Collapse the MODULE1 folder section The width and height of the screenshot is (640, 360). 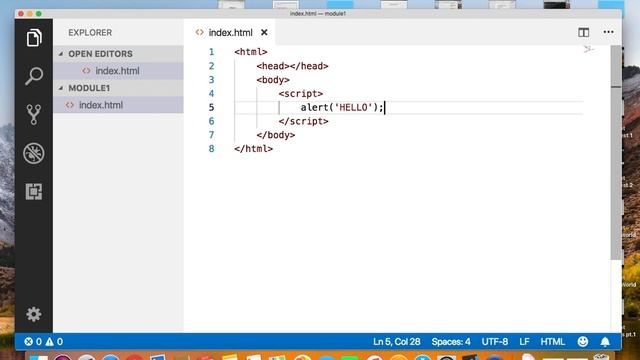(118, 88)
